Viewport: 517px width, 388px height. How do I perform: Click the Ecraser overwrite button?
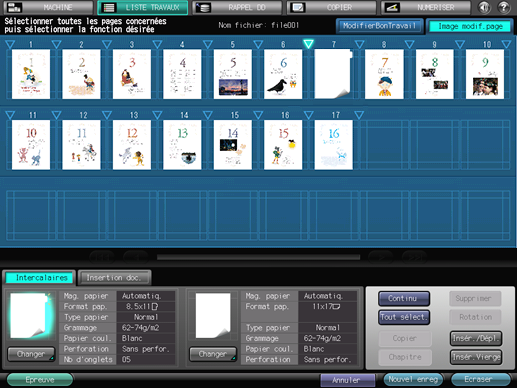point(480,379)
